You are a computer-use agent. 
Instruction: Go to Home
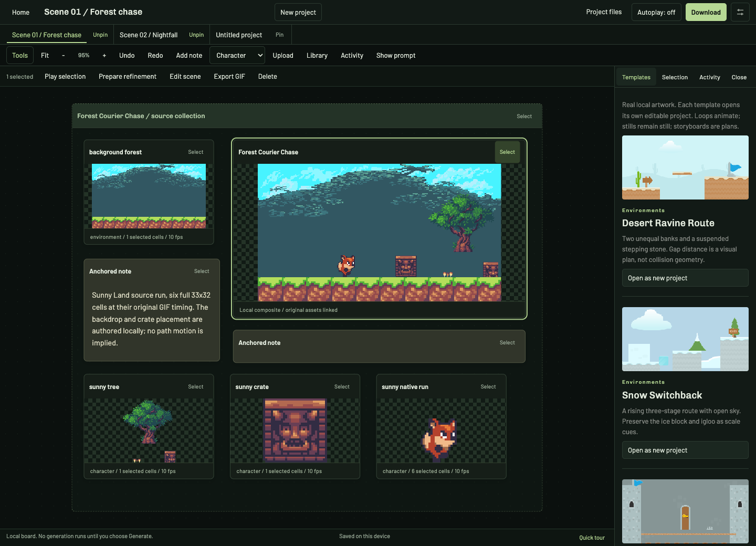(x=21, y=12)
